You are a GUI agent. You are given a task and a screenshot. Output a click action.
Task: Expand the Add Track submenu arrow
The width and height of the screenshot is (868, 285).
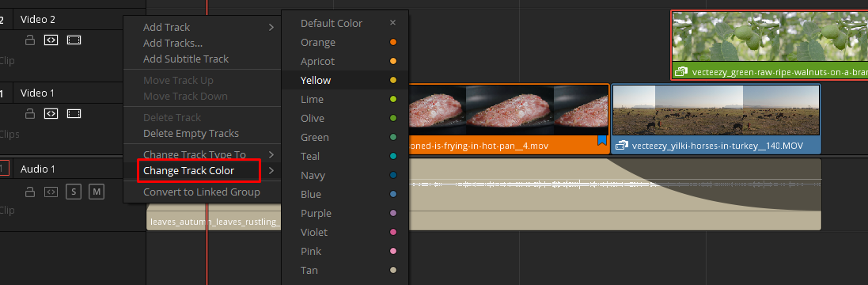(x=271, y=27)
